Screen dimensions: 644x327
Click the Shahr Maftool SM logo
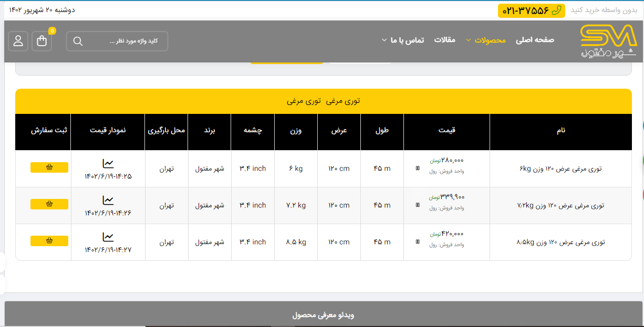pos(608,41)
